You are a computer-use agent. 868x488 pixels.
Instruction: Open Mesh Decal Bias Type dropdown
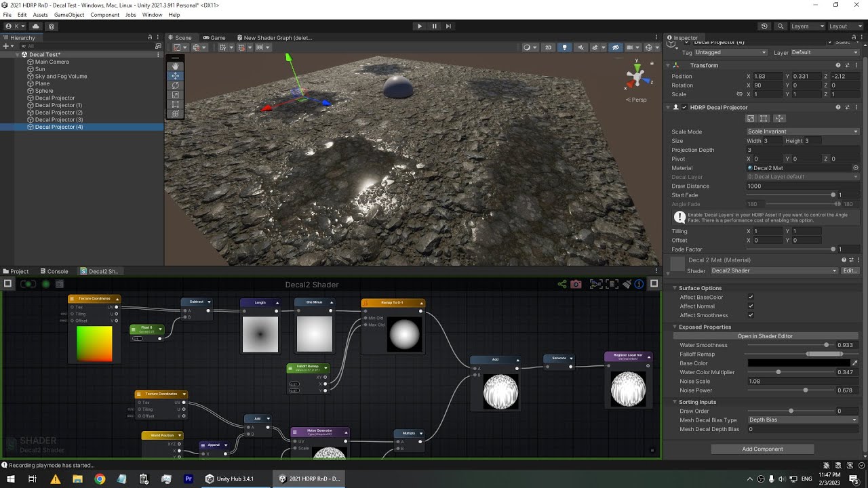tap(802, 420)
